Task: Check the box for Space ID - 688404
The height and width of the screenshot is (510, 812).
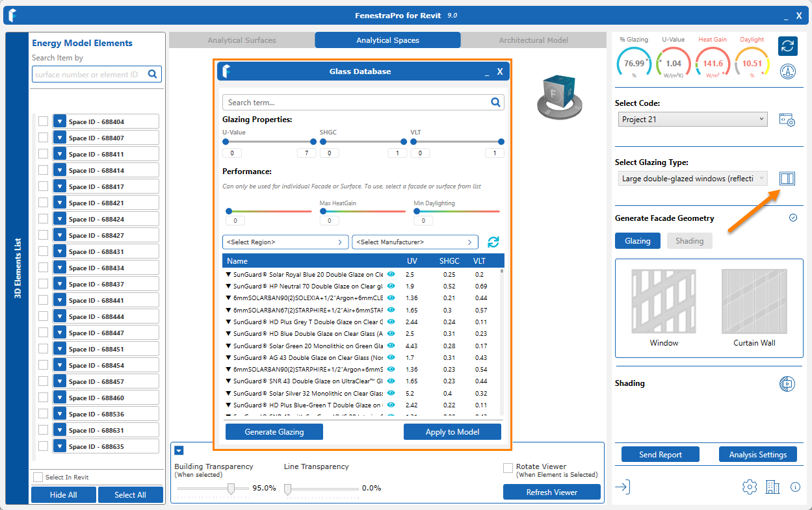Action: (43, 121)
